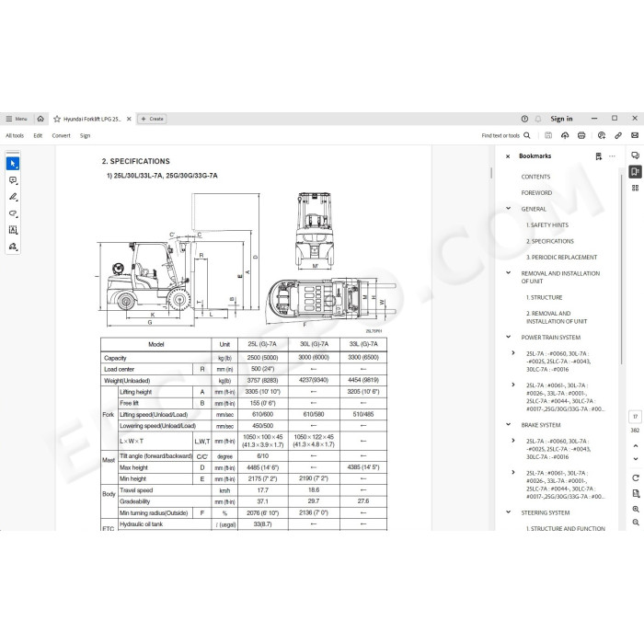The width and height of the screenshot is (644, 644).
Task: Collapse the GENERAL bookmark section
Action: 509,208
